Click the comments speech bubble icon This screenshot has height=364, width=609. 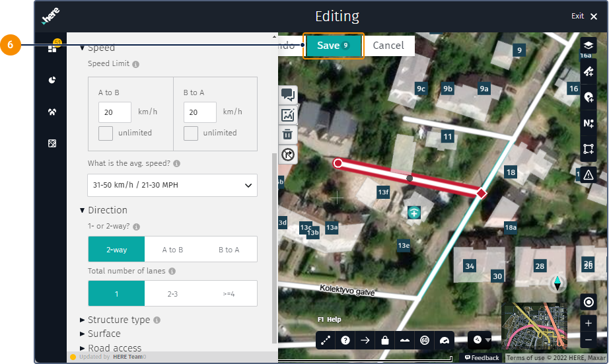(288, 94)
